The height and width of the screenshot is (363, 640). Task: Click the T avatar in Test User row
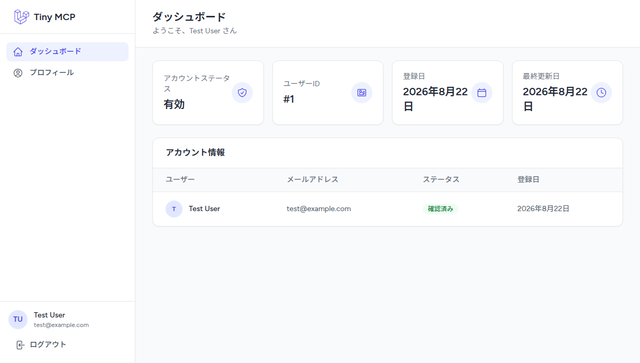pos(174,209)
